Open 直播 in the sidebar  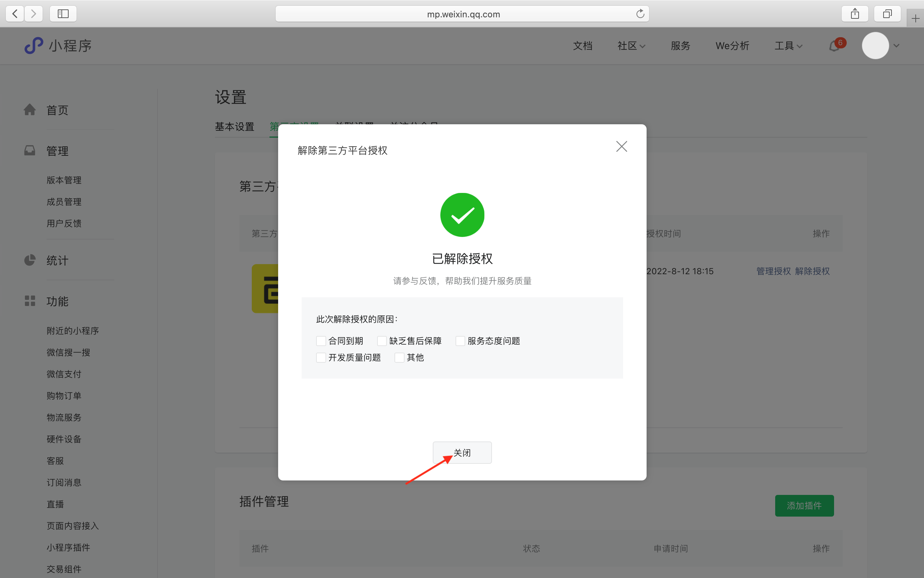pos(55,504)
